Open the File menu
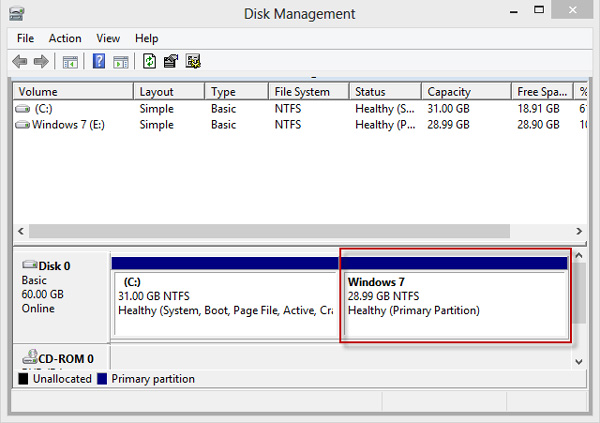Viewport: 600px width, 423px height. coord(25,38)
